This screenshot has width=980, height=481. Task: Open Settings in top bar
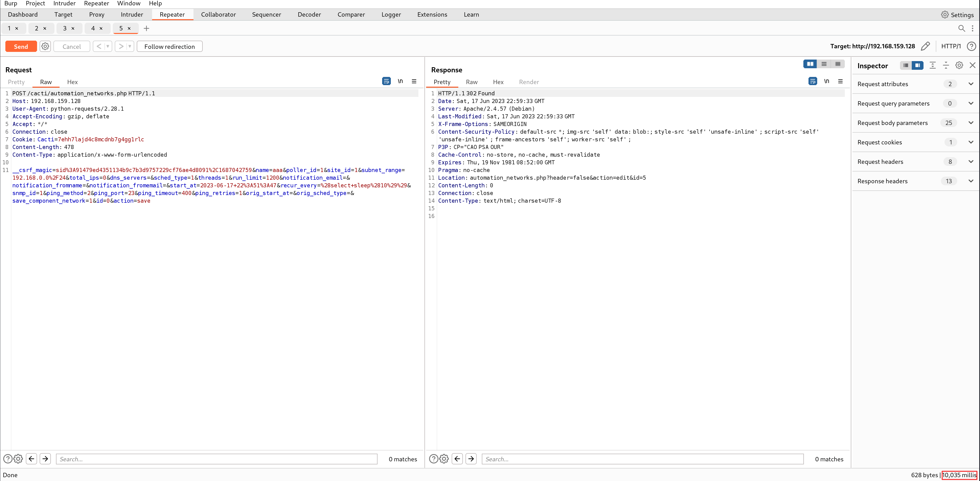(957, 15)
